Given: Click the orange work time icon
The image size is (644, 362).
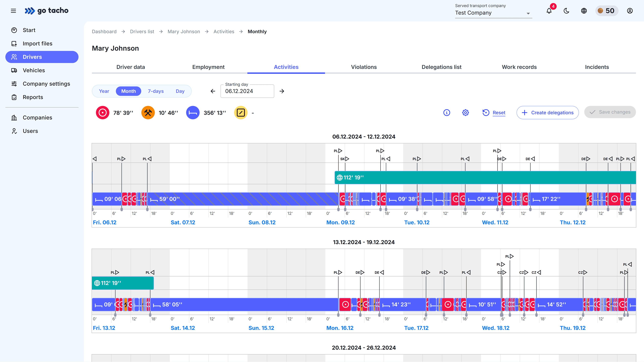Looking at the screenshot, I should click(x=148, y=113).
